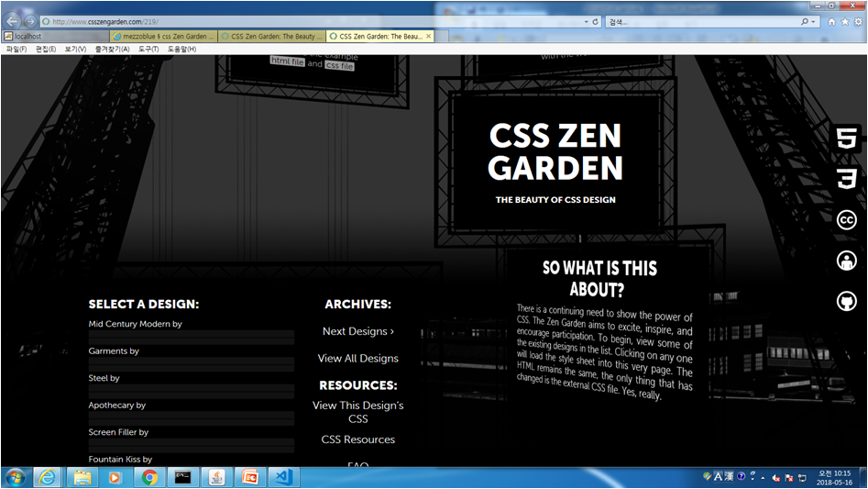Screen dimensions: 868x489
Task: Click the IME 漢 Hanja conversion icon
Action: (729, 476)
